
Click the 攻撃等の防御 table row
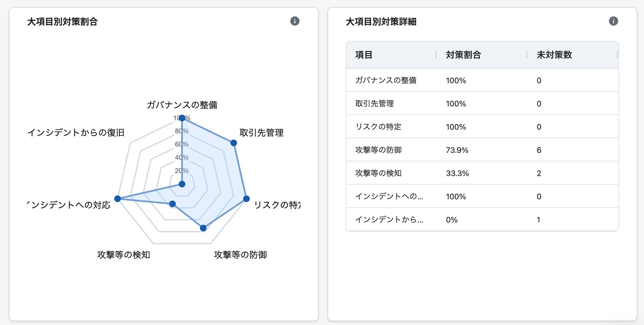pos(482,150)
